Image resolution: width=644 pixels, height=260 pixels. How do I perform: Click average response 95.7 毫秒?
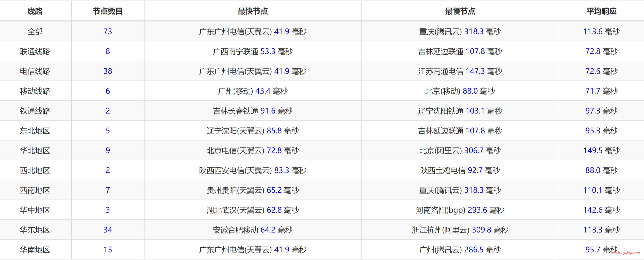coord(602,250)
